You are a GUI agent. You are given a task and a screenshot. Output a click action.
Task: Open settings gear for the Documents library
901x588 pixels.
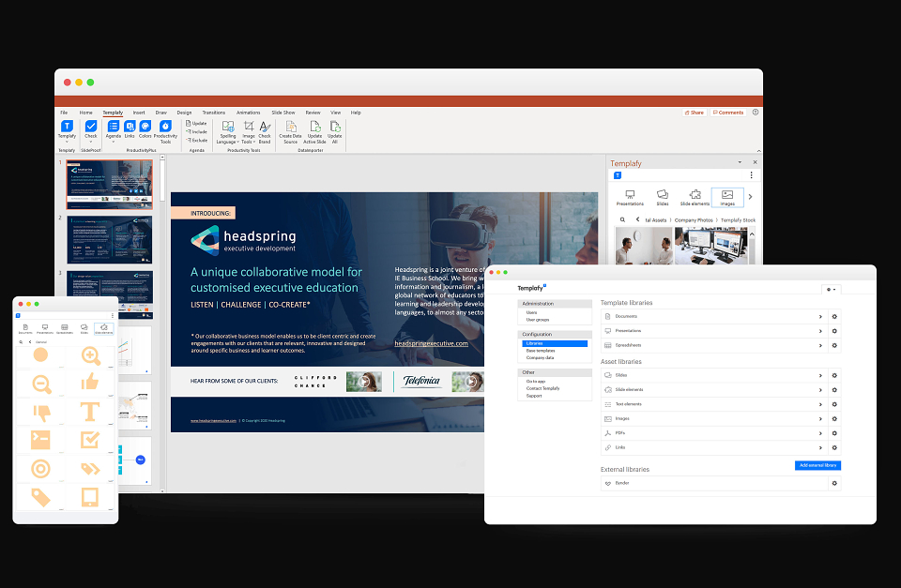(x=834, y=316)
